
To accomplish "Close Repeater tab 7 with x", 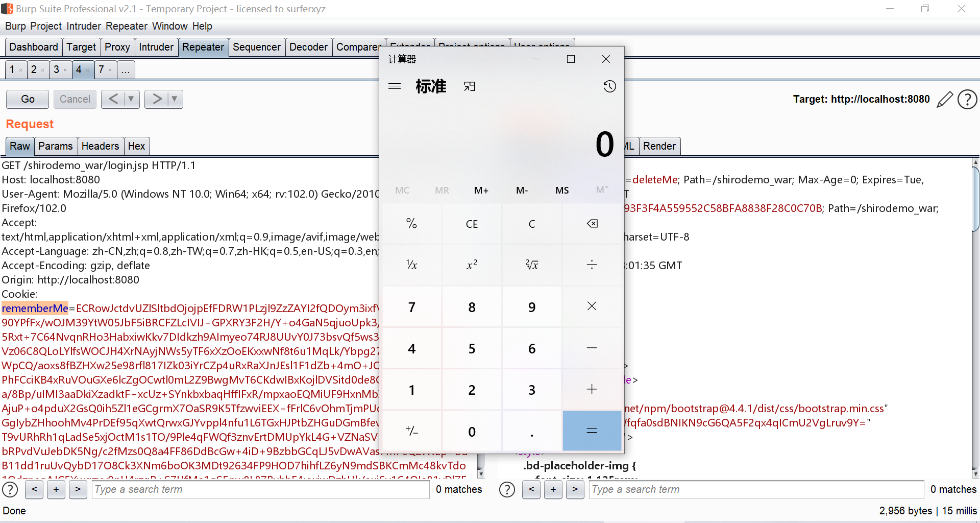I will tap(110, 70).
